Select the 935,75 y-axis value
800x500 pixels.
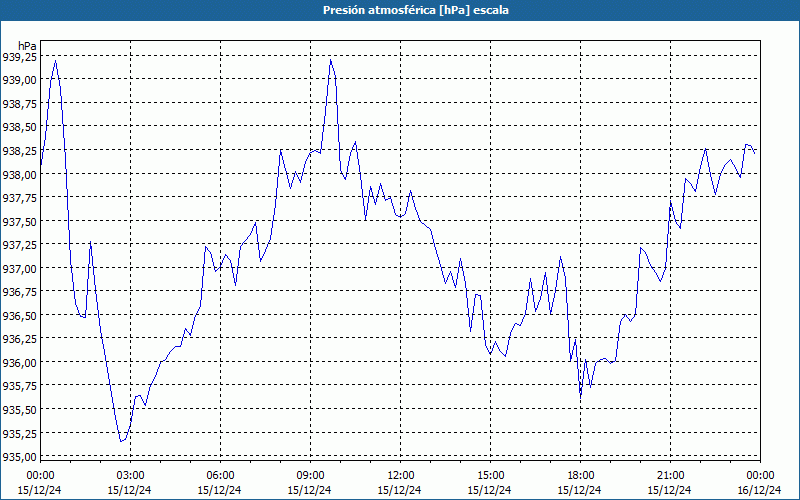click(x=19, y=386)
